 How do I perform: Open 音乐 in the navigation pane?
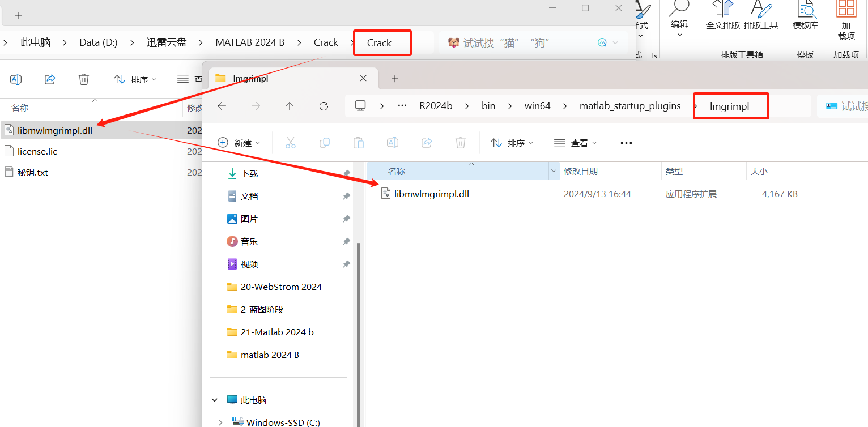coord(249,241)
